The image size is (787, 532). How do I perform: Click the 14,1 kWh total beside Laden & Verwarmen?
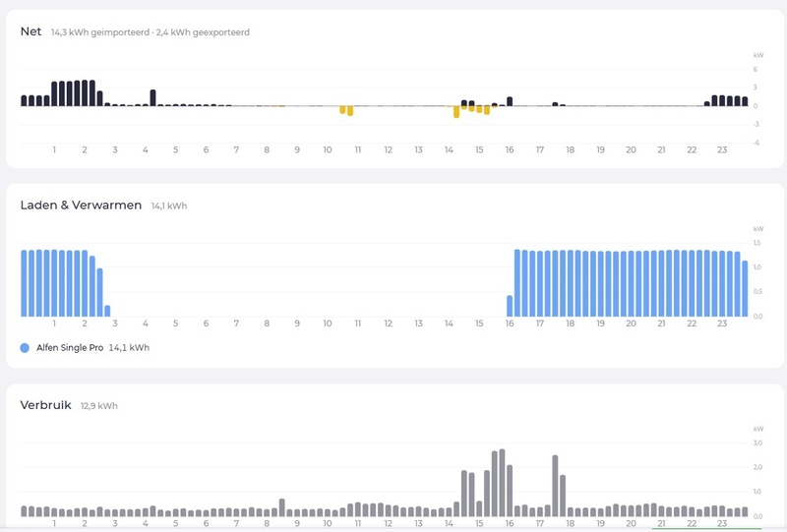point(169,206)
